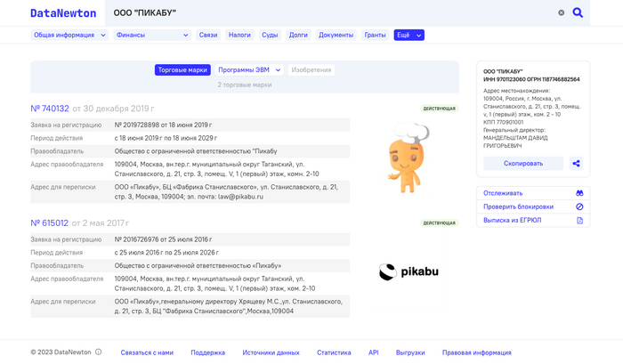Open Связаться с нами footer link
The width and height of the screenshot is (623, 364).
click(147, 352)
